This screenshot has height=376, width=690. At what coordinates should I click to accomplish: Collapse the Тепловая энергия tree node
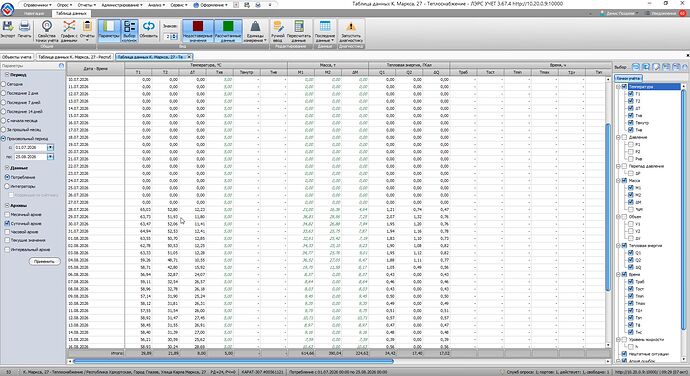[618, 246]
